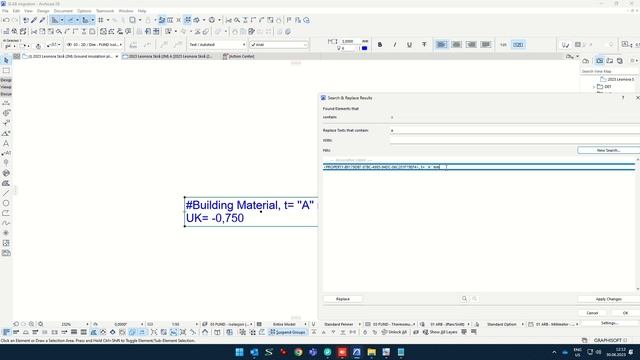Select the Marquee tool in the toolbox
The height and width of the screenshot is (360, 640).
6,71
